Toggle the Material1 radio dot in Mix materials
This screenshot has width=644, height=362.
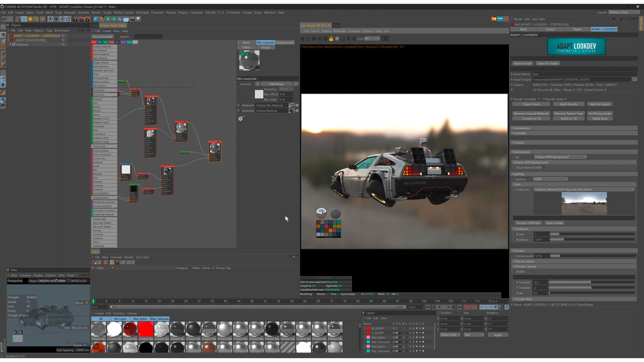click(238, 105)
